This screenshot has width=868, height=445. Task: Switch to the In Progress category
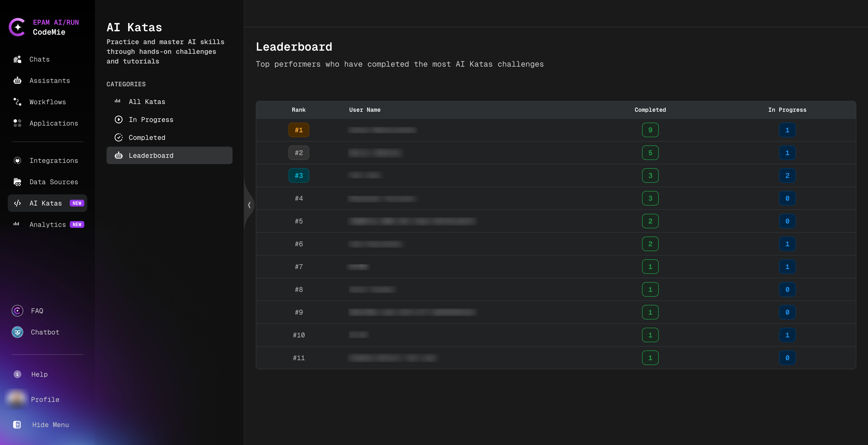click(151, 119)
